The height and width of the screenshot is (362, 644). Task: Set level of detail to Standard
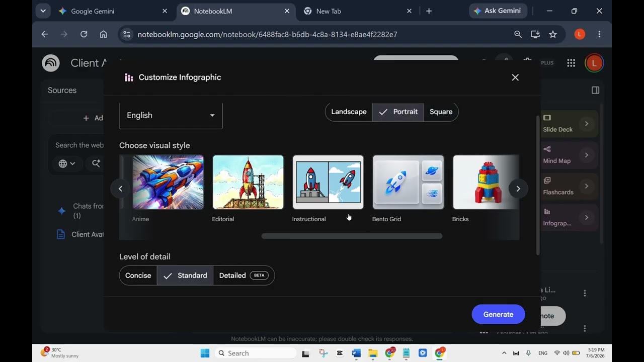(185, 276)
